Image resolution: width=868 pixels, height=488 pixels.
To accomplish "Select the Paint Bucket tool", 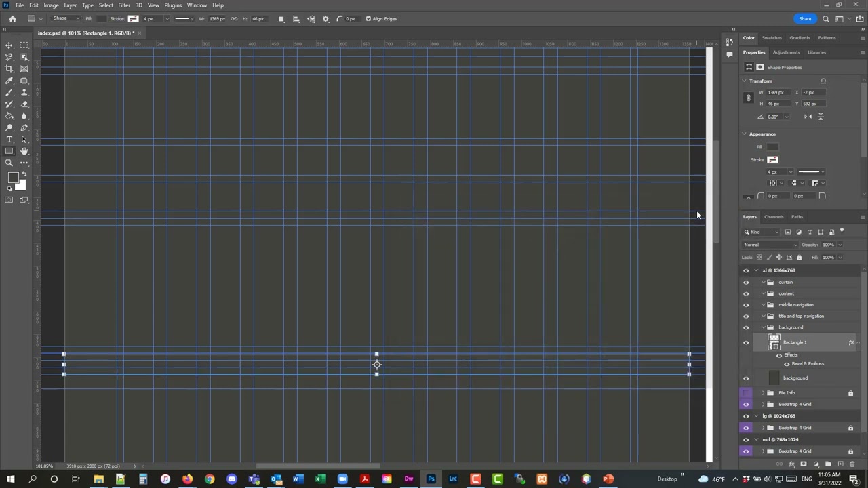I will [x=9, y=116].
